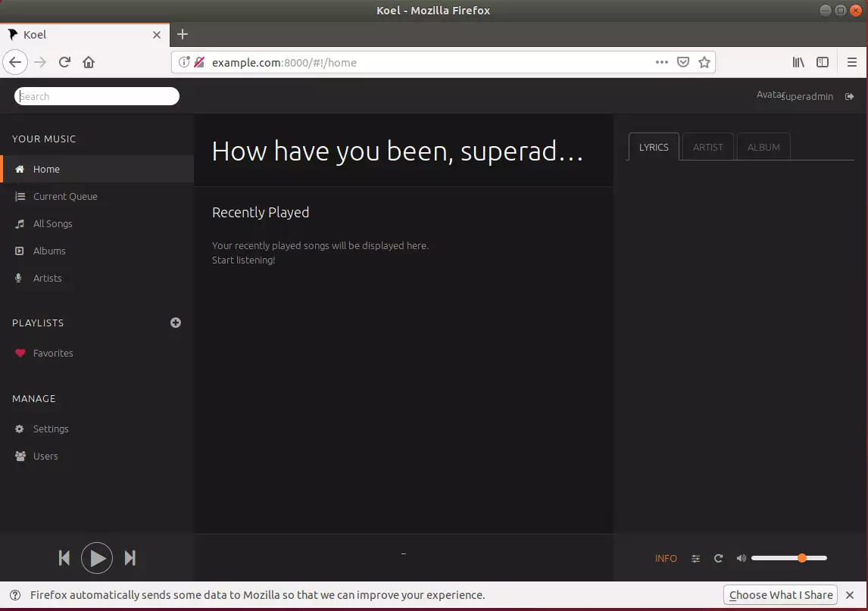Focus the Search input field

pos(97,96)
